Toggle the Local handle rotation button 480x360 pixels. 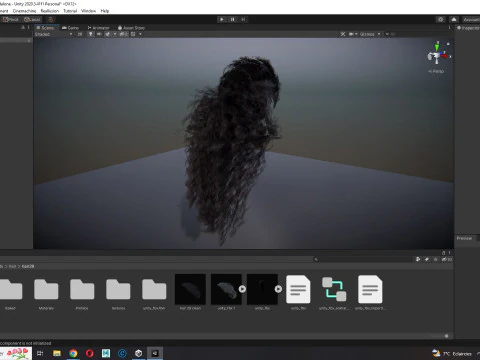click(32, 19)
